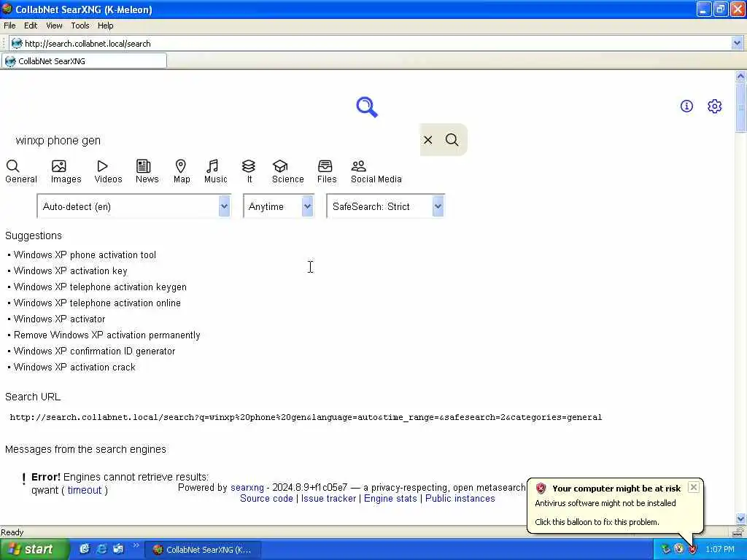Switch to the Videos category
Image resolution: width=747 pixels, height=560 pixels.
coord(108,171)
